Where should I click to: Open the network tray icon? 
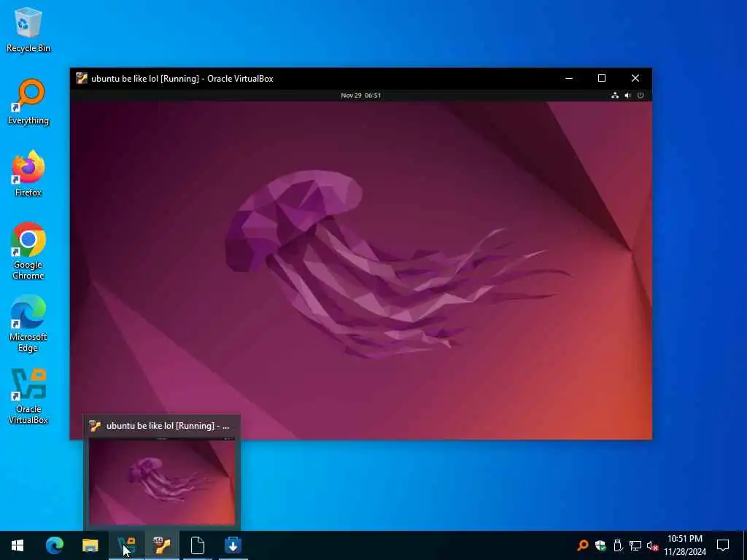click(x=635, y=545)
